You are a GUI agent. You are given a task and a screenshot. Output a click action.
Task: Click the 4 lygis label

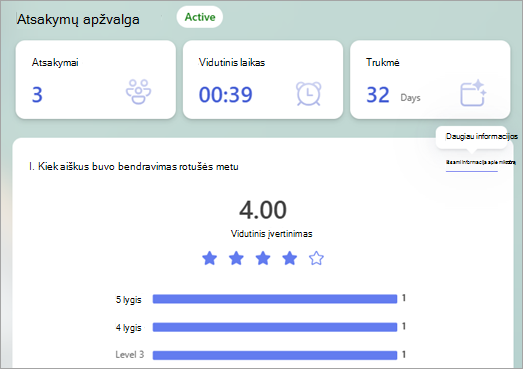point(128,328)
